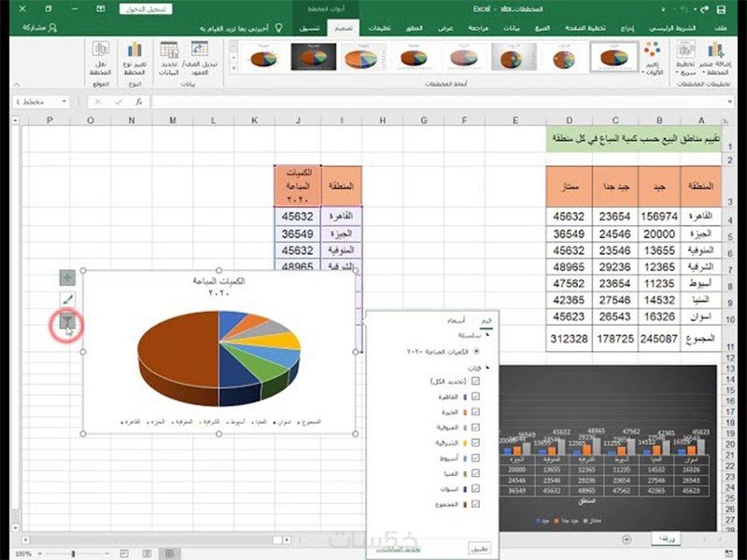Screen dimensions: 747x560
Task: Open the File (ملف) tab
Action: 721,28
